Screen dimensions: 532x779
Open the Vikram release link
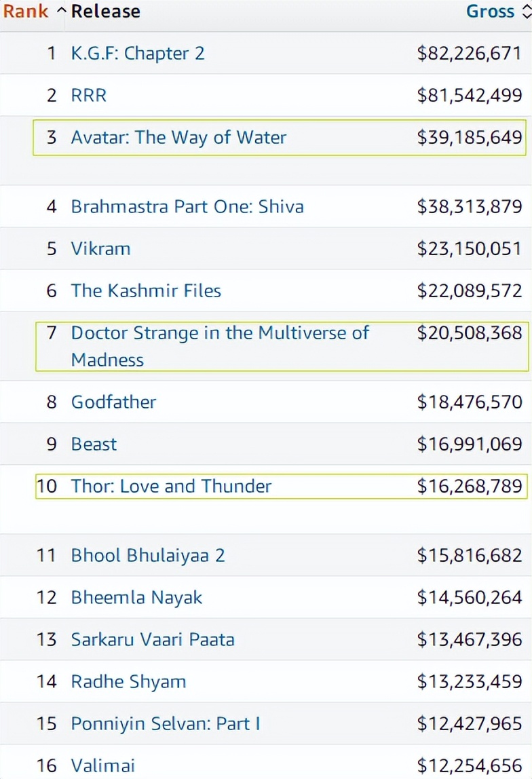100,248
